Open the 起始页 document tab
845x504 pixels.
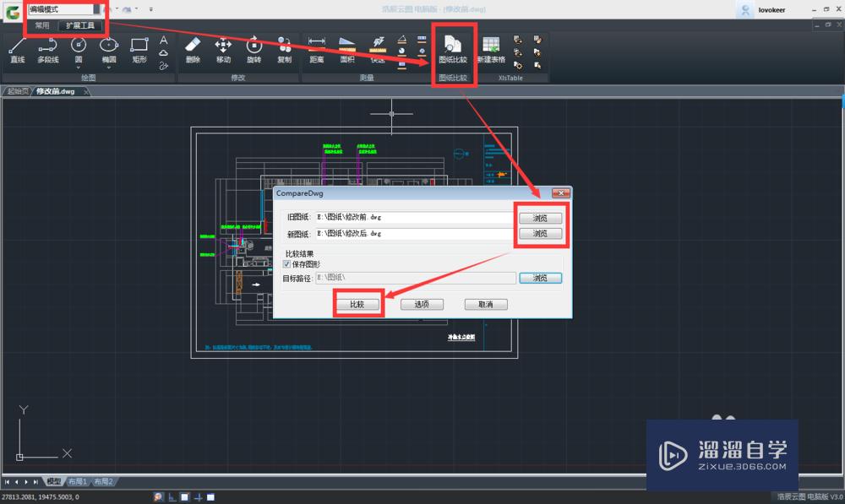click(18, 91)
